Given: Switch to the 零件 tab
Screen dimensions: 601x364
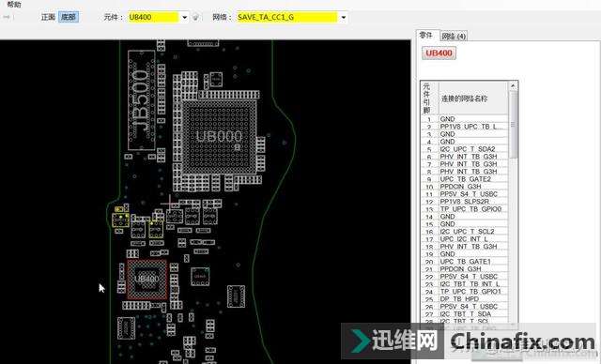Looking at the screenshot, I should coord(425,36).
